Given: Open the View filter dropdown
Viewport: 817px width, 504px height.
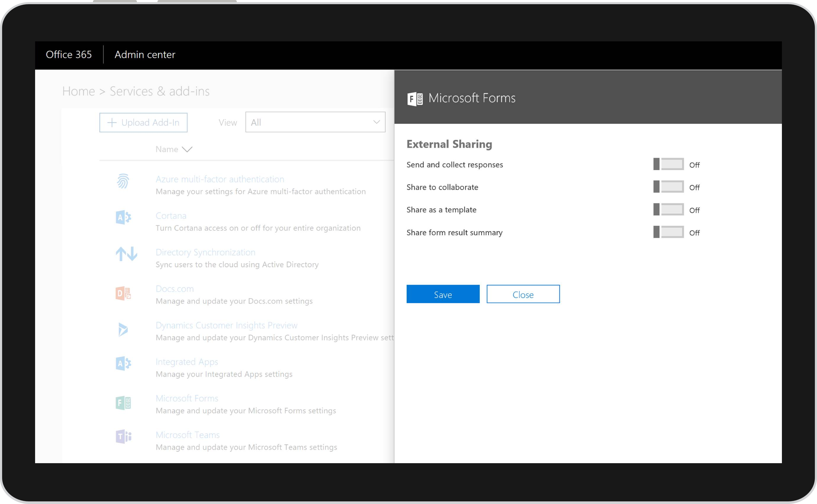Looking at the screenshot, I should coord(314,122).
